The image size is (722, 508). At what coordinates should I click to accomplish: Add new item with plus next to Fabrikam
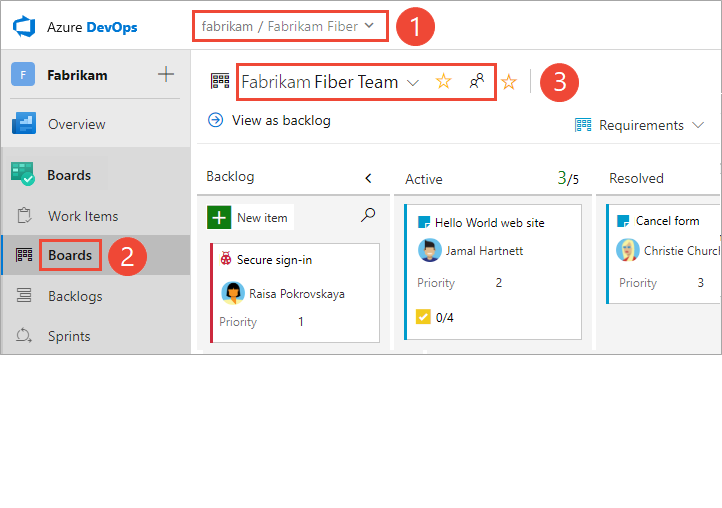pos(166,74)
